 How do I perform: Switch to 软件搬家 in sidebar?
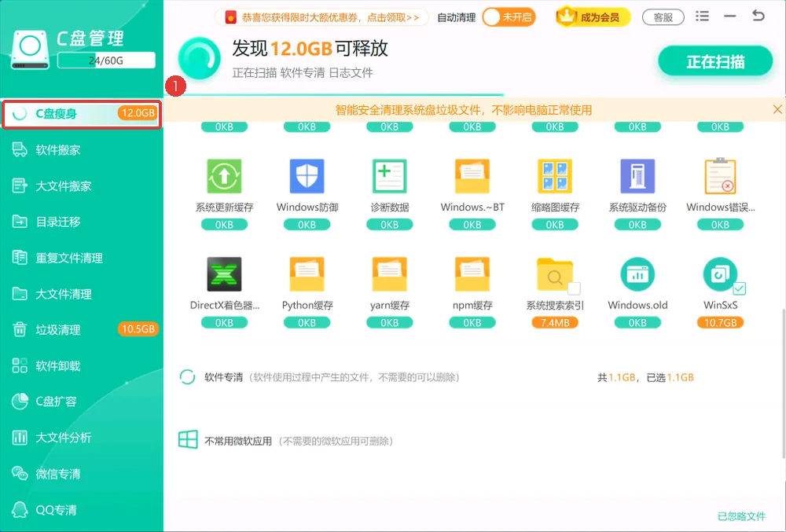click(x=82, y=150)
